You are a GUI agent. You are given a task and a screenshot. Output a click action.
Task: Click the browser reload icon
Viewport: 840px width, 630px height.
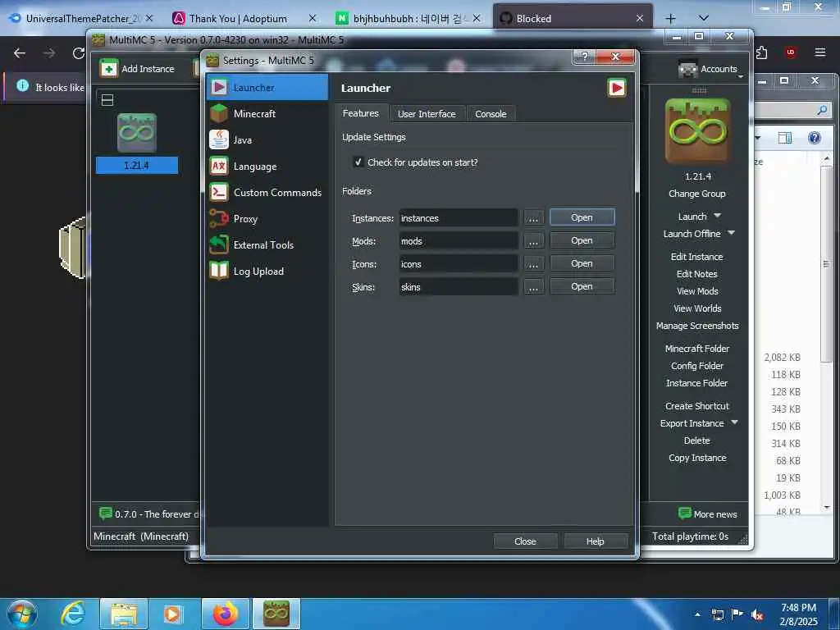point(79,53)
